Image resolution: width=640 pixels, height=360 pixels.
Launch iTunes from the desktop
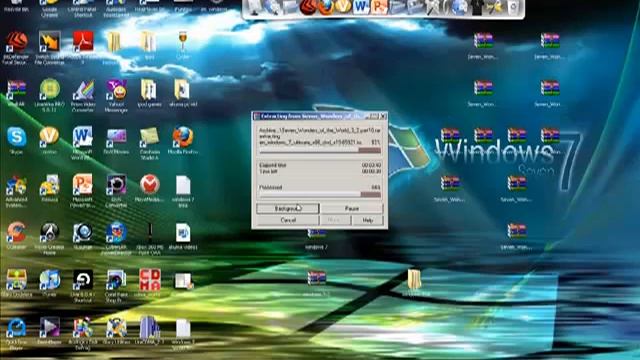(49, 280)
